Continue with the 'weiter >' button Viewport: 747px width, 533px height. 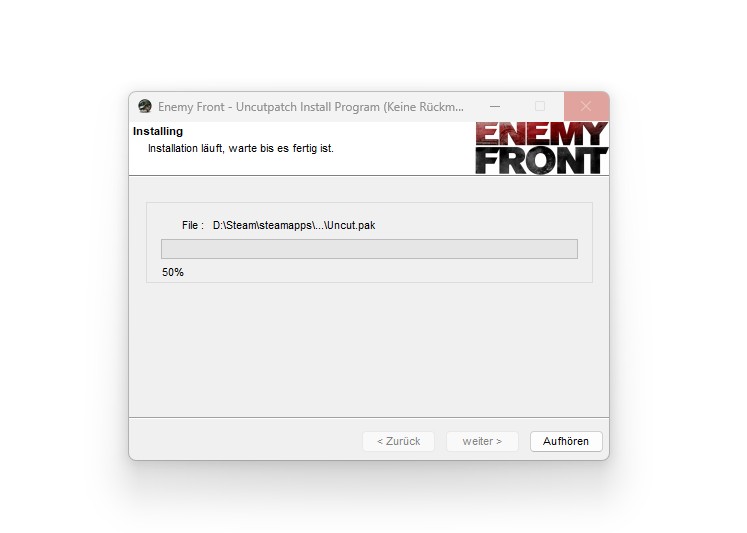482,442
